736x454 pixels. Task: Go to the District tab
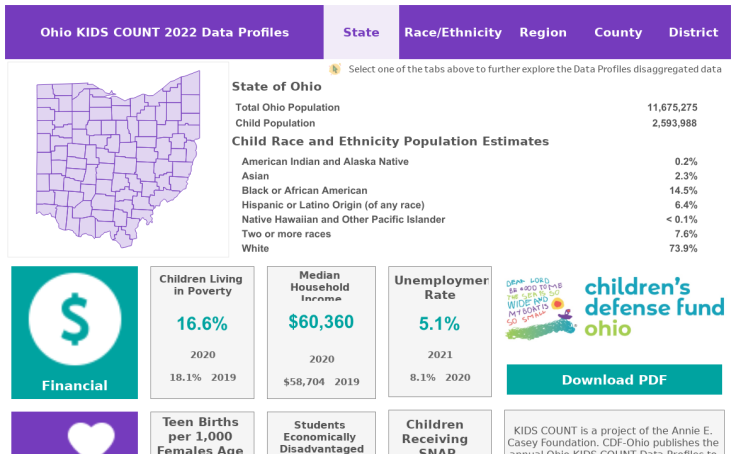693,32
